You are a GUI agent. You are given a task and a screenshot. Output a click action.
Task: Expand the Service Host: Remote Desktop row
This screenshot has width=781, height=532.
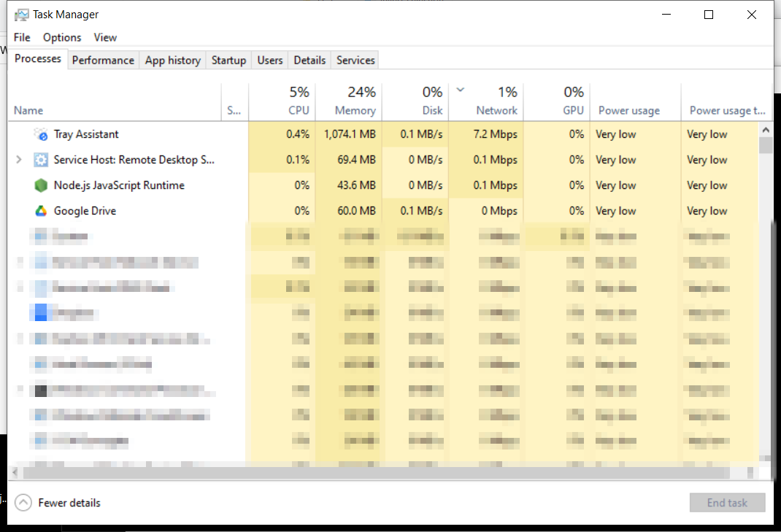pos(19,159)
